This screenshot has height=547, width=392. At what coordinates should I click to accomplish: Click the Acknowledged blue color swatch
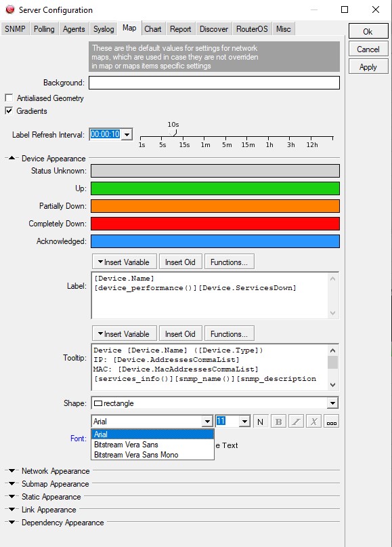(215, 241)
